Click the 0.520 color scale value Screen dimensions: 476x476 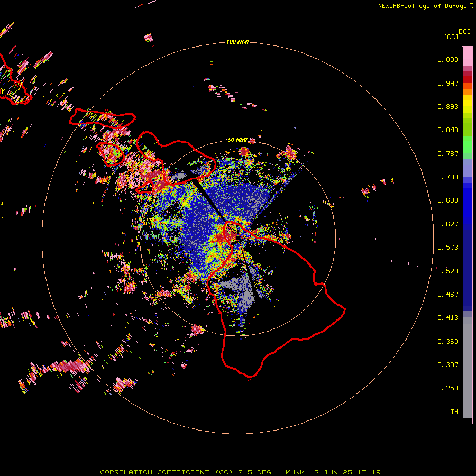448,271
